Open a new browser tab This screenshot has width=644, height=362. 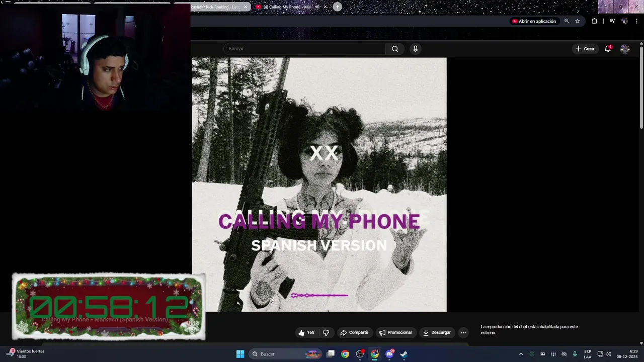point(337,7)
